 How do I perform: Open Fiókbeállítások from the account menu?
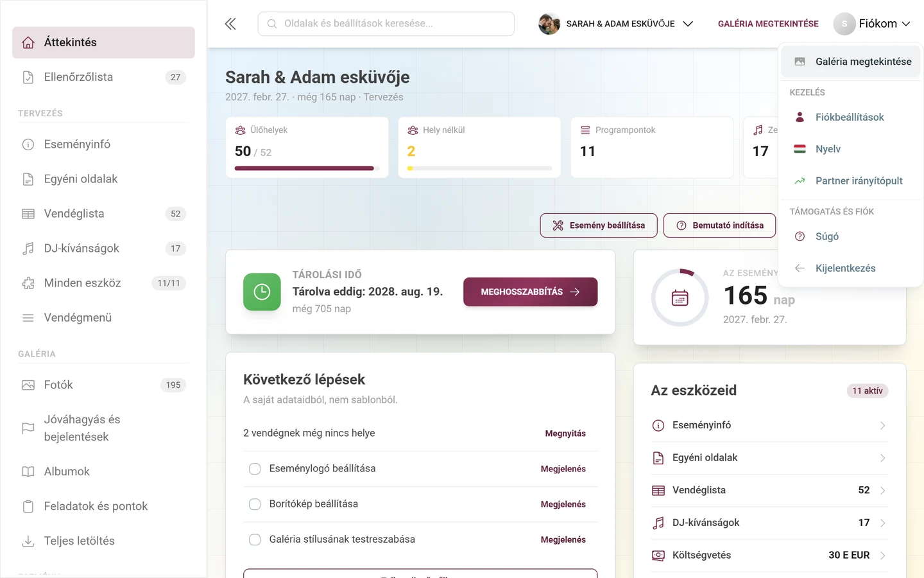coord(851,118)
